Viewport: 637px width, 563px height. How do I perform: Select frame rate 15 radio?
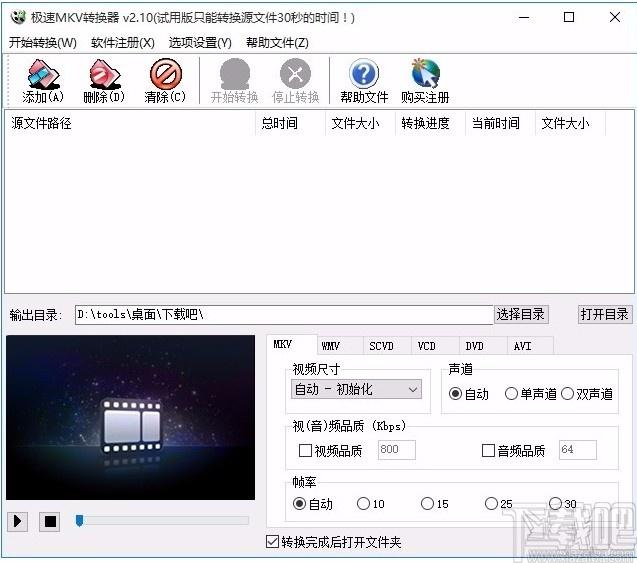[x=427, y=504]
